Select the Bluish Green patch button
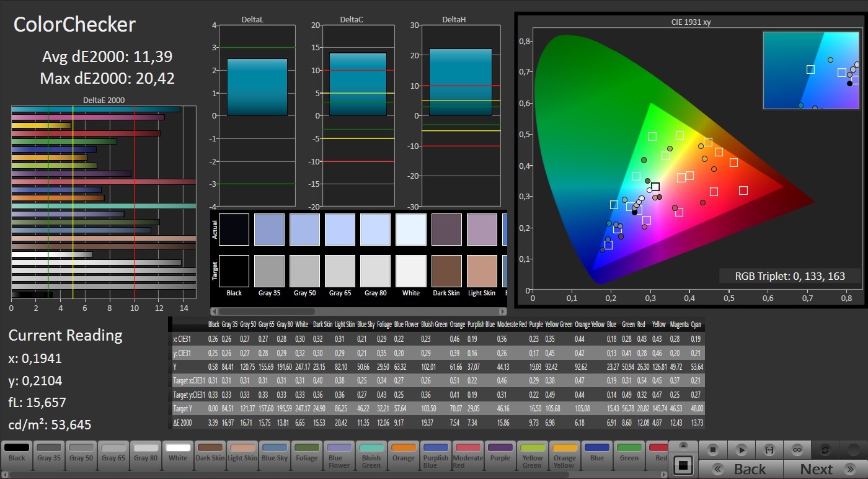The height and width of the screenshot is (479, 868). point(371,455)
